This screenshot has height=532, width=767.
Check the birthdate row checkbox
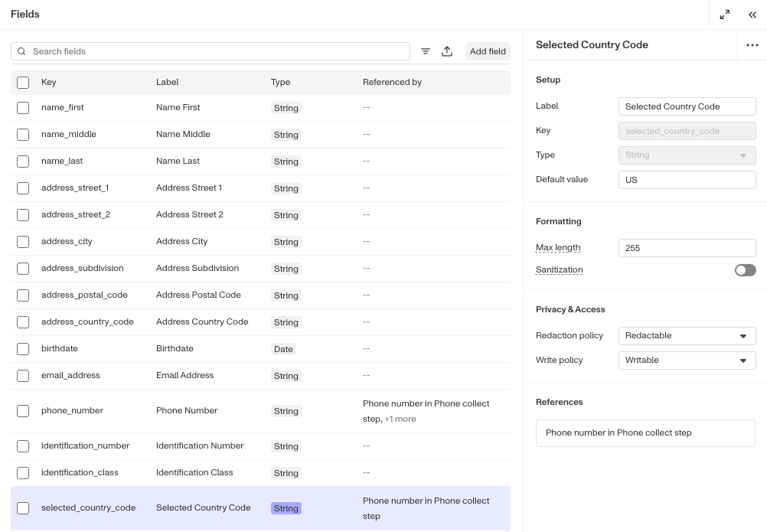[23, 348]
